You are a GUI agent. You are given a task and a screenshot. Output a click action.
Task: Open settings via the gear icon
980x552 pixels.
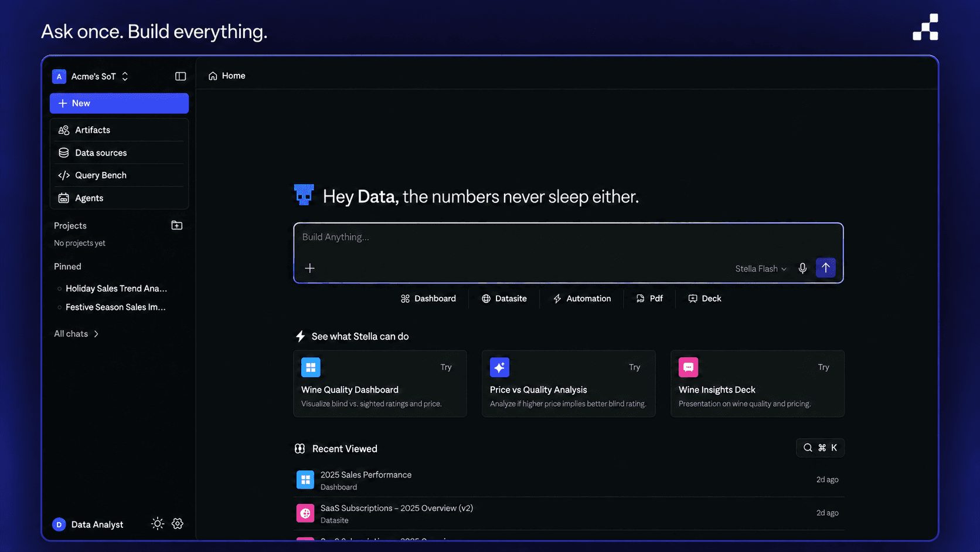(178, 523)
